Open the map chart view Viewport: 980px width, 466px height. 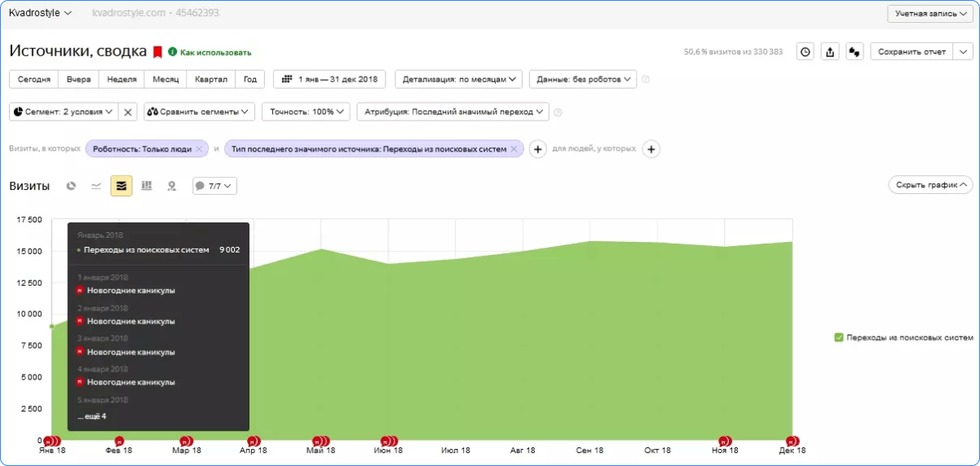point(171,186)
